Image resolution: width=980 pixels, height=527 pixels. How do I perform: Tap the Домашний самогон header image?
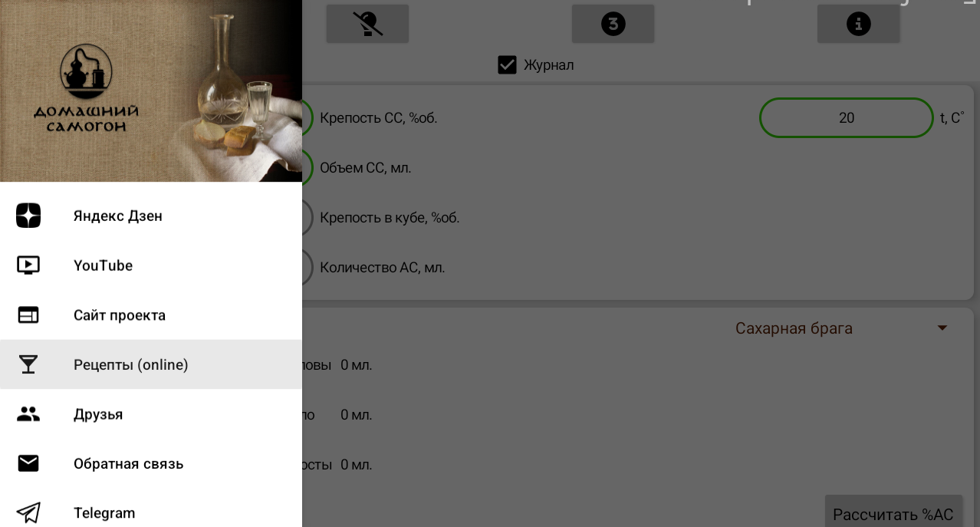click(151, 91)
